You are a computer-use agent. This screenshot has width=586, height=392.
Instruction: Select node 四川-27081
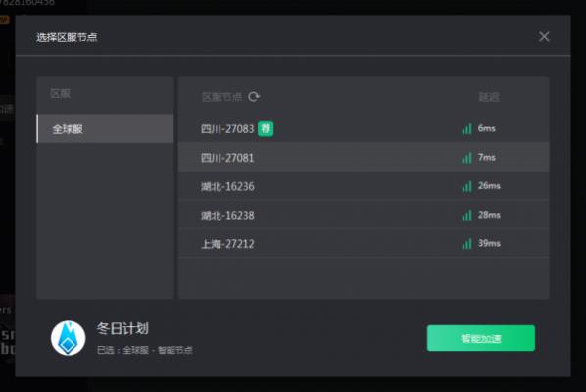(364, 158)
